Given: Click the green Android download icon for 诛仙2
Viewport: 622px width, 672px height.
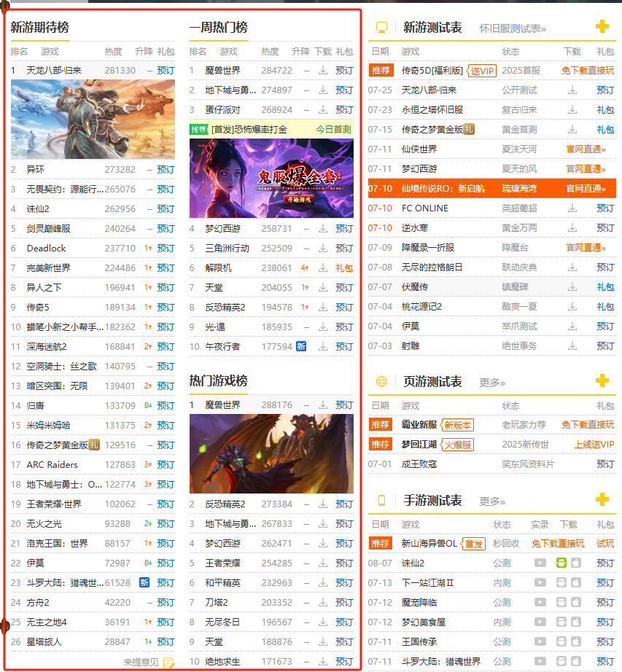Looking at the screenshot, I should [x=561, y=563].
